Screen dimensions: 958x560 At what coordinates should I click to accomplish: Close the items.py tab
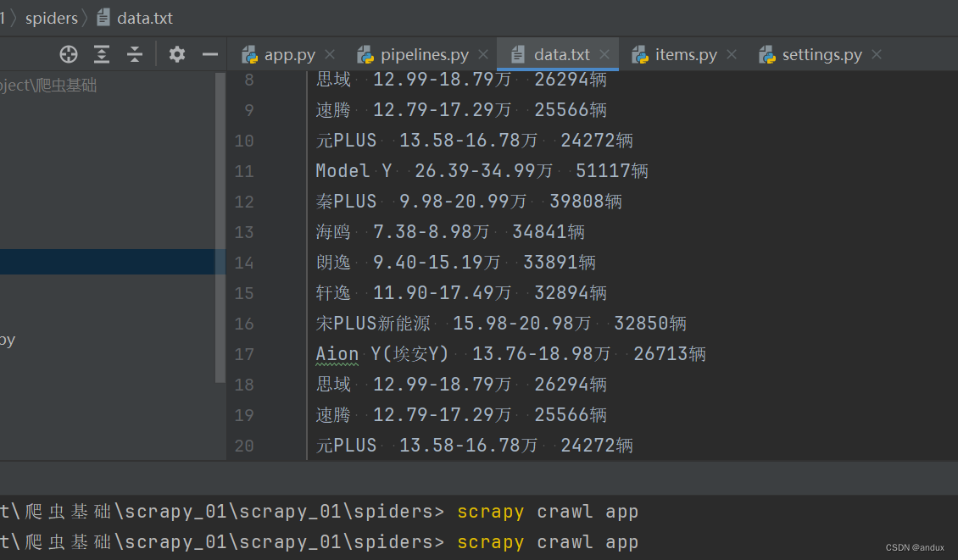click(732, 54)
